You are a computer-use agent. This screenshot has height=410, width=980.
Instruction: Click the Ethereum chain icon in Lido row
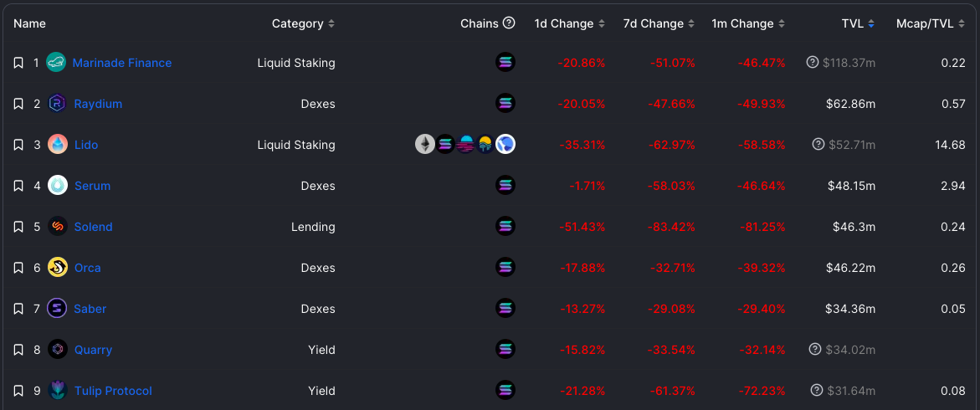425,145
